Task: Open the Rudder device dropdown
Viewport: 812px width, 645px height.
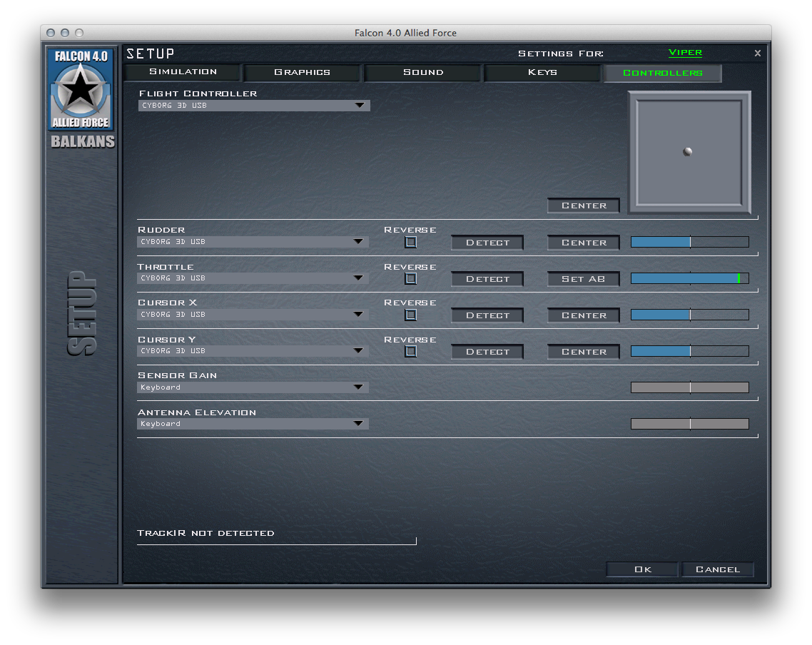Action: [x=253, y=242]
